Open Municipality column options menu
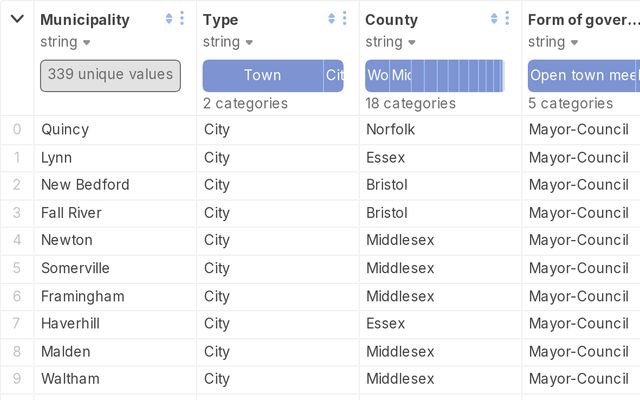The image size is (640, 400). pos(182,18)
